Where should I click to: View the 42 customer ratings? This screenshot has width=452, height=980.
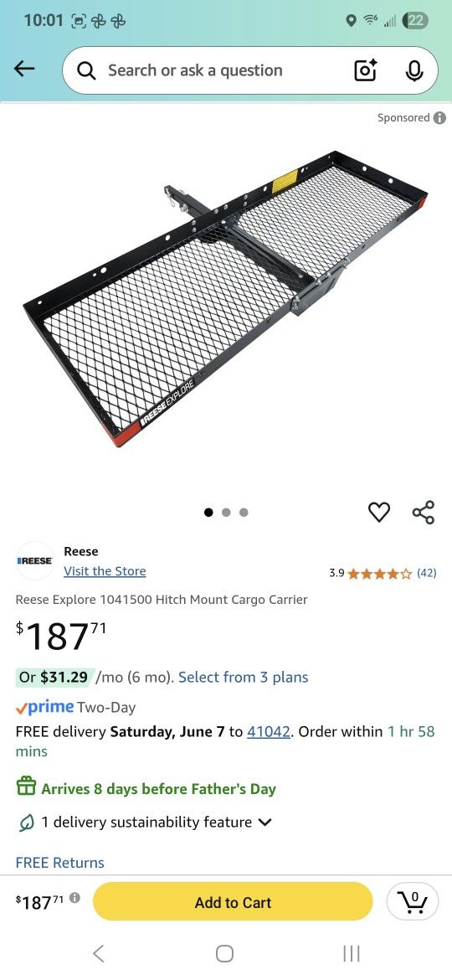[x=426, y=573]
